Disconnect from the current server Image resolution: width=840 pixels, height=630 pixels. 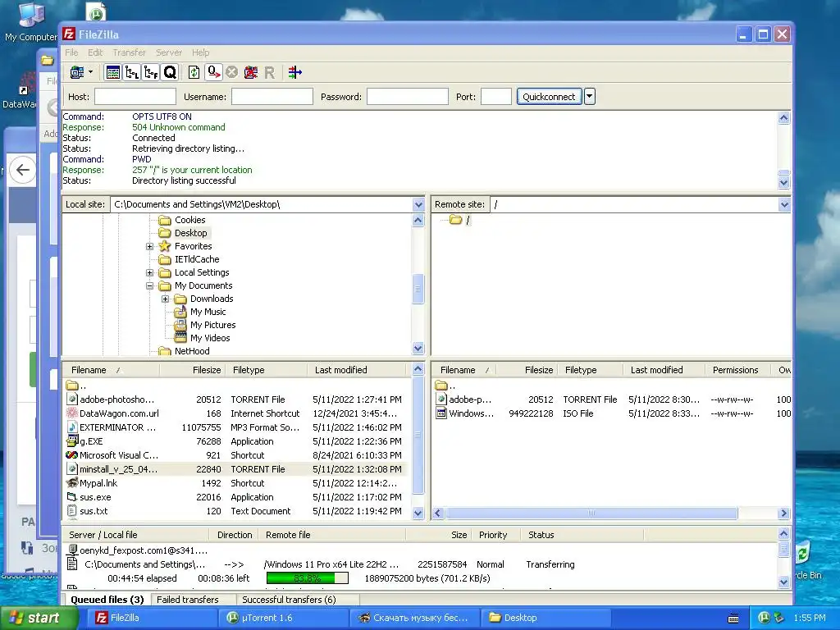click(x=251, y=72)
